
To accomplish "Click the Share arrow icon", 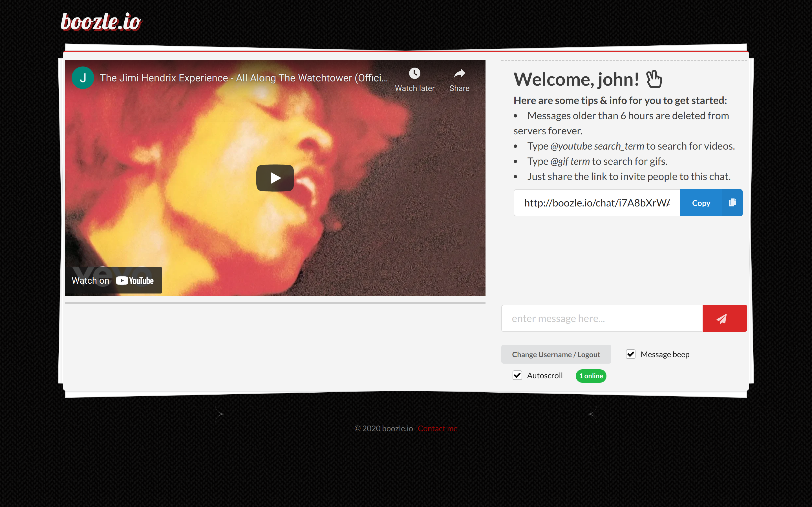I will [459, 73].
